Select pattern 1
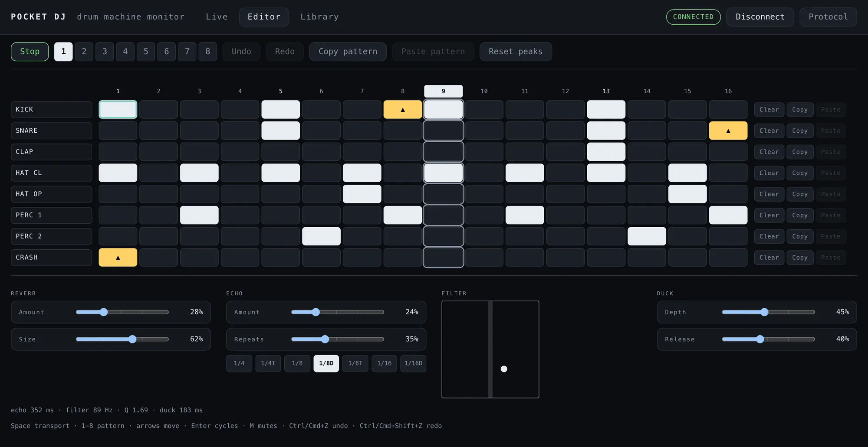The image size is (868, 447). [63, 52]
